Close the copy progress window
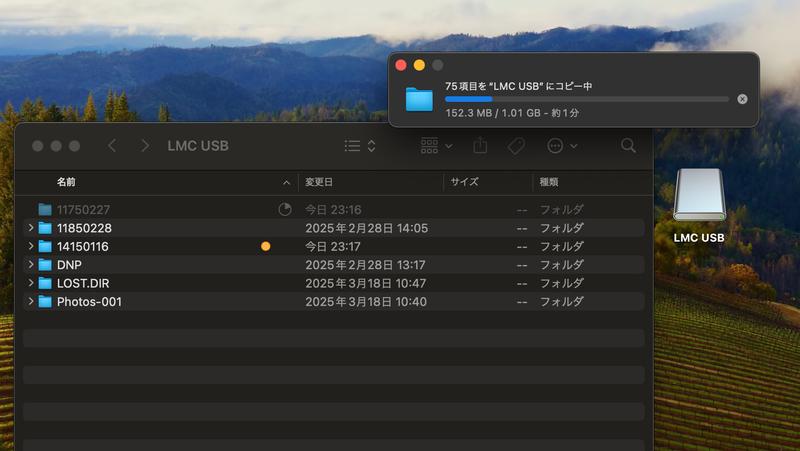 tap(401, 65)
